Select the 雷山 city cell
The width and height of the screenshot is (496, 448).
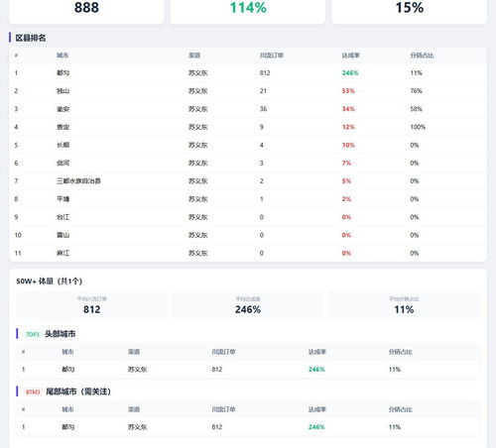pos(62,235)
